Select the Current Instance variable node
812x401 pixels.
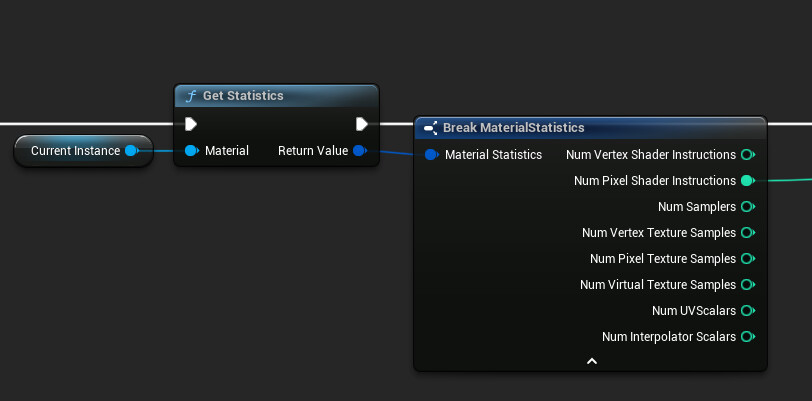click(83, 151)
